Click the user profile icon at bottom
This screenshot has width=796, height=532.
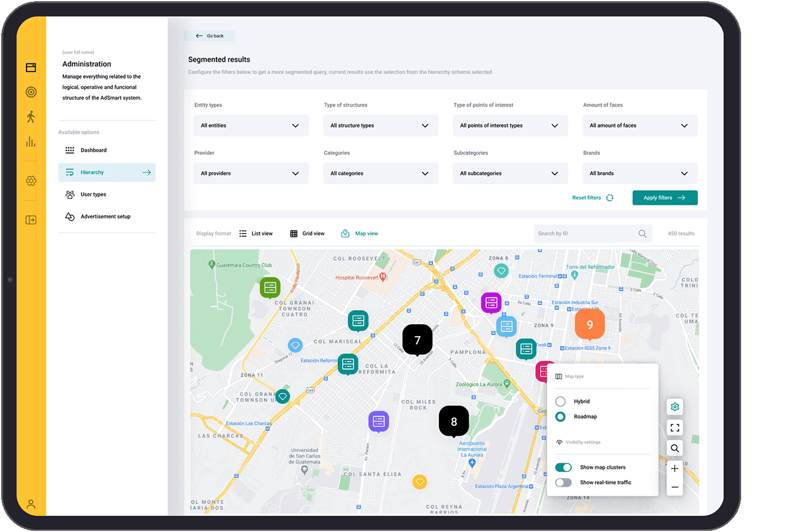tap(31, 504)
